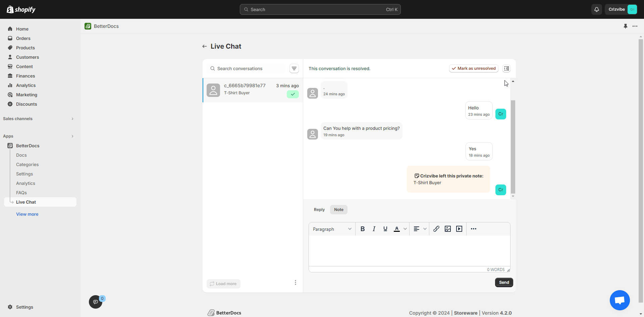The height and width of the screenshot is (317, 644).
Task: Click Mark as unresolved toggle
Action: (474, 68)
